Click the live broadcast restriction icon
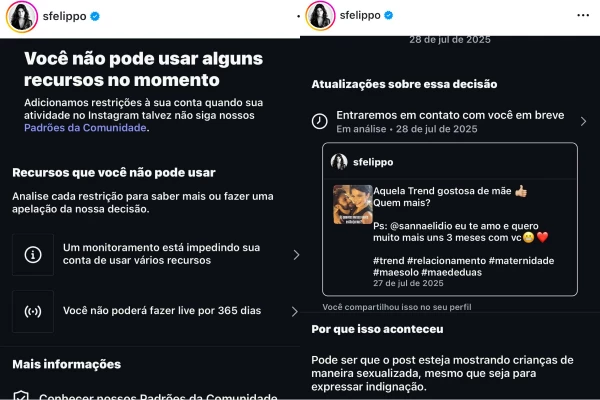This screenshot has width=600, height=400. (x=33, y=311)
